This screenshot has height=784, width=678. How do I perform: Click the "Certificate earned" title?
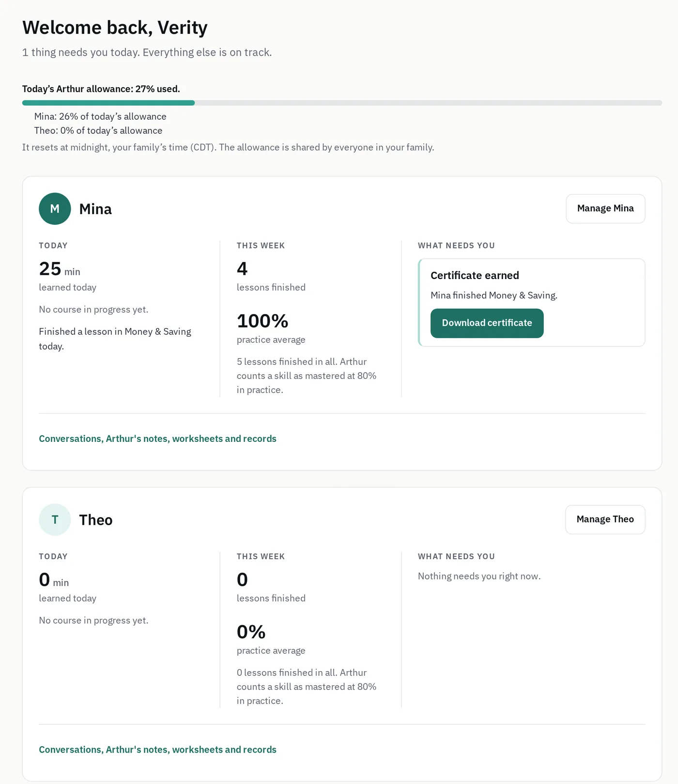pyautogui.click(x=475, y=276)
